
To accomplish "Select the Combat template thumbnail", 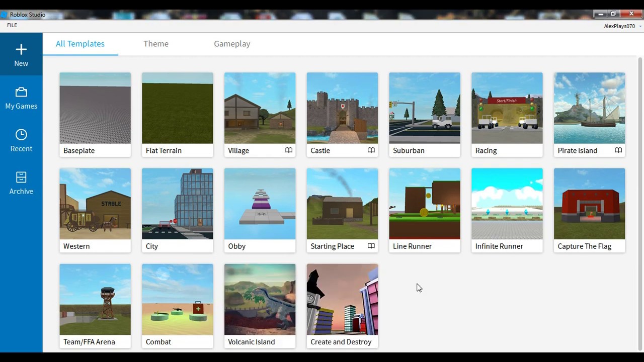I will pyautogui.click(x=178, y=299).
